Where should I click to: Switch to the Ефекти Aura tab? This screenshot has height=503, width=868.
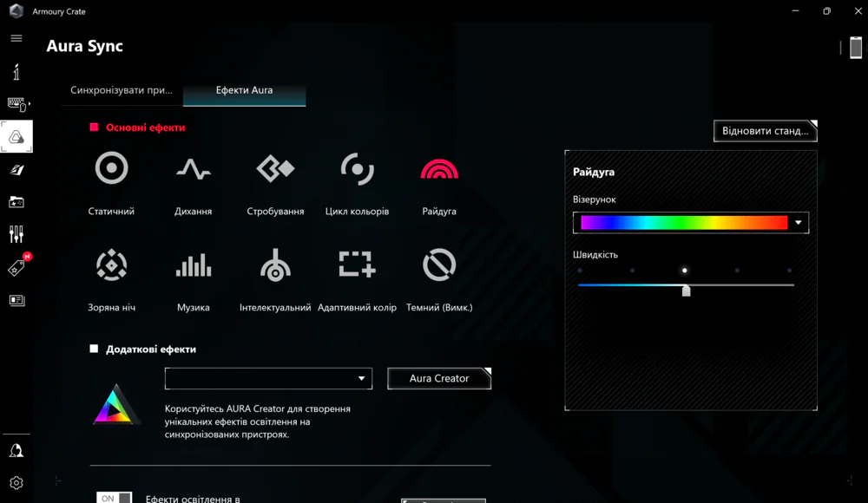244,90
